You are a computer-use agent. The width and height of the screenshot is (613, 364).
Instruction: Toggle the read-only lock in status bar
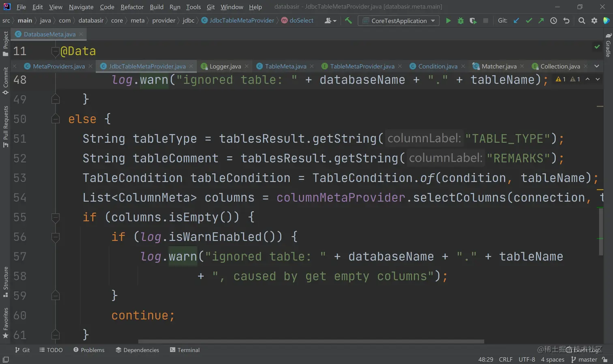(605, 360)
